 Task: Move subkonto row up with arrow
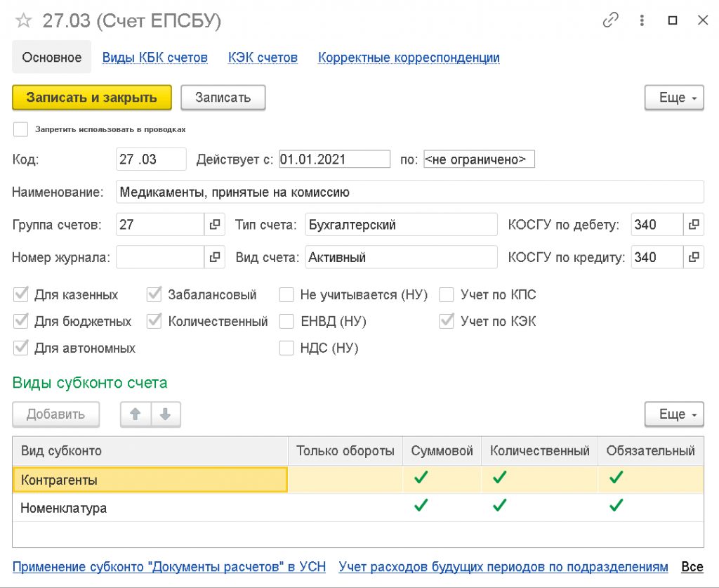[x=136, y=414]
